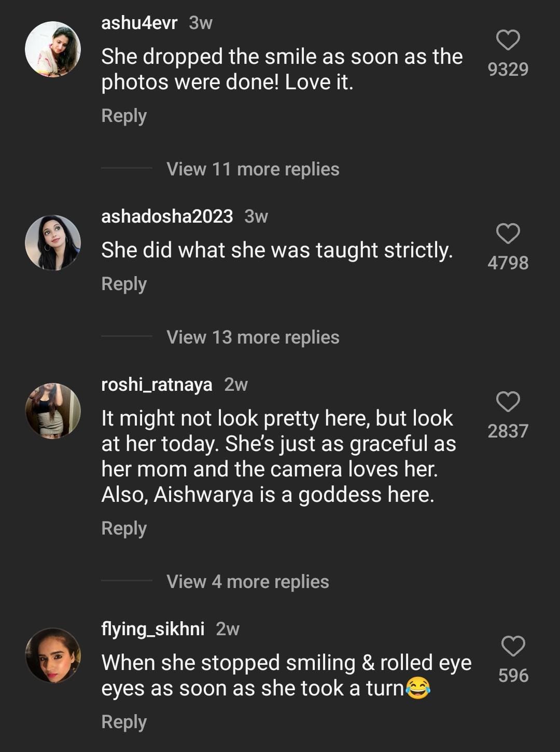The image size is (560, 752).
Task: Tap the 9329 like count
Action: tap(508, 70)
